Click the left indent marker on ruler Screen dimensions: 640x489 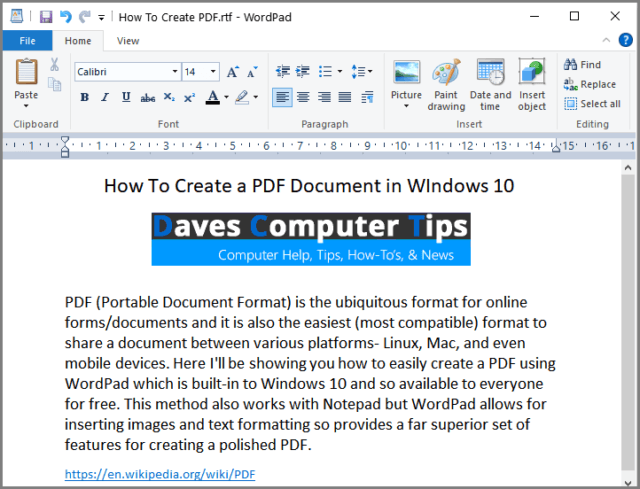[65, 153]
